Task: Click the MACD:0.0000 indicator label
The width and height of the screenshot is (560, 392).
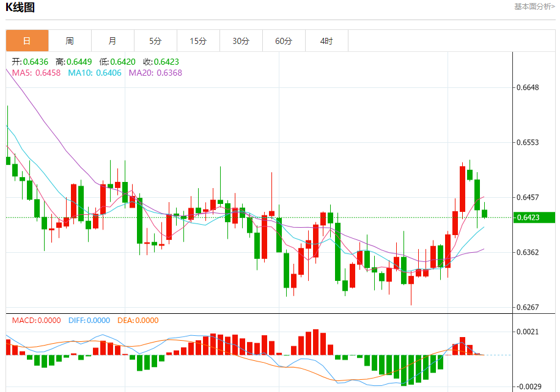Action: 37,321
